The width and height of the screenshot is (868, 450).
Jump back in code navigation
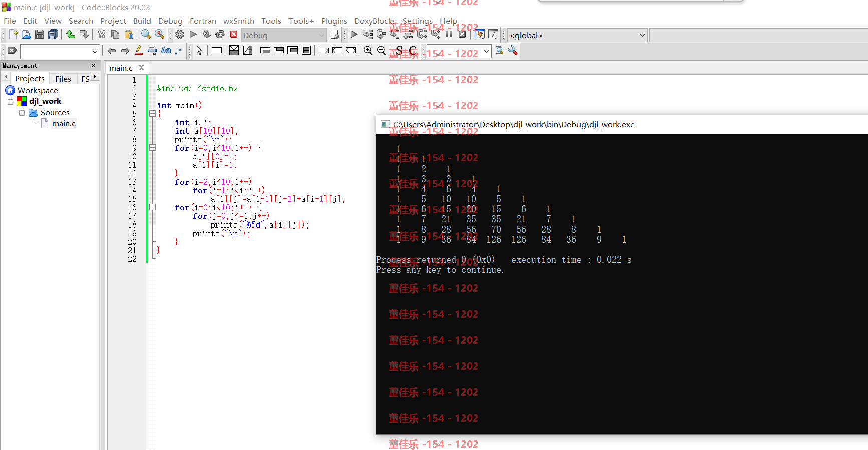(112, 51)
